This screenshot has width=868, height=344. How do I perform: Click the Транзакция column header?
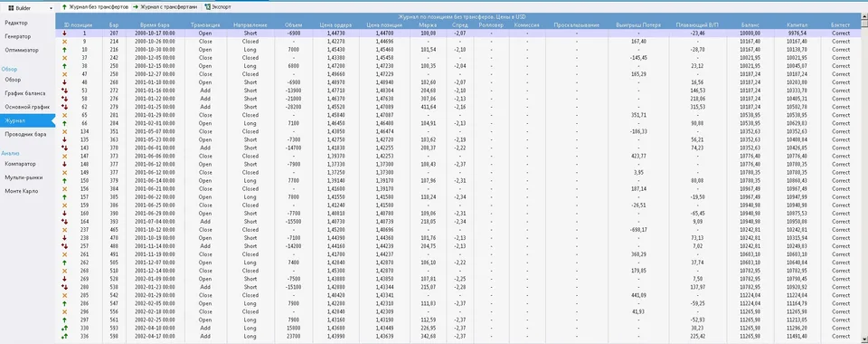(205, 25)
